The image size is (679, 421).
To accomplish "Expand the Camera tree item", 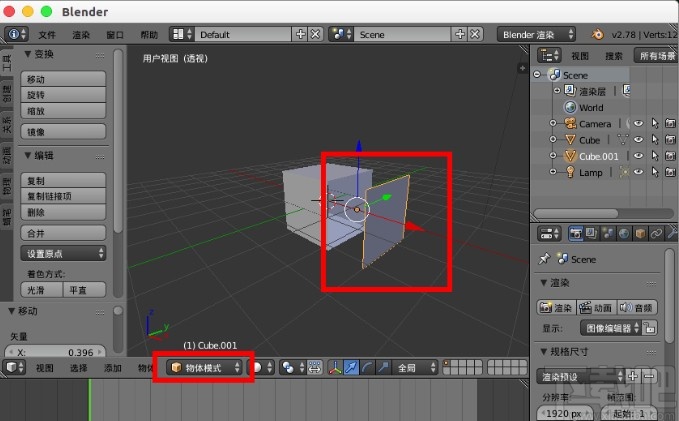I will click(553, 123).
